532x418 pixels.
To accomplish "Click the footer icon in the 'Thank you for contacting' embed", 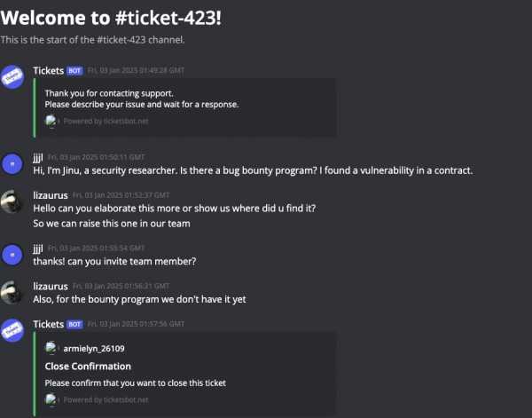I will click(x=51, y=122).
